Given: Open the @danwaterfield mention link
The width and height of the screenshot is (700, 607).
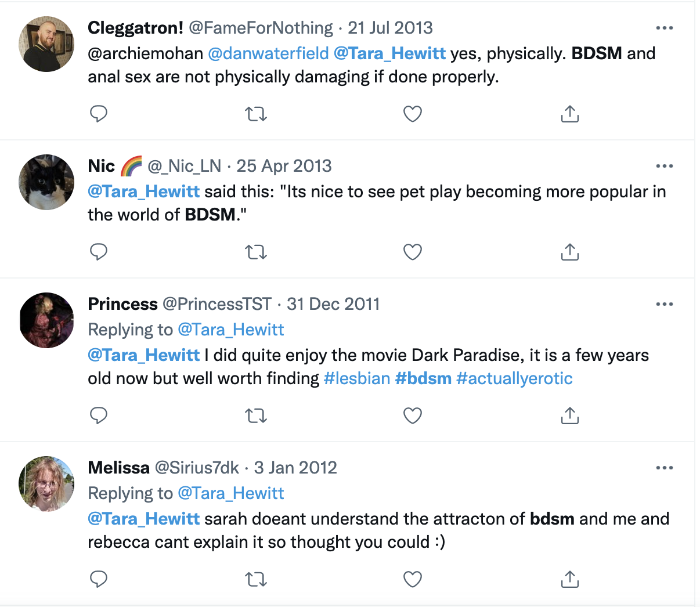Looking at the screenshot, I should [x=268, y=53].
